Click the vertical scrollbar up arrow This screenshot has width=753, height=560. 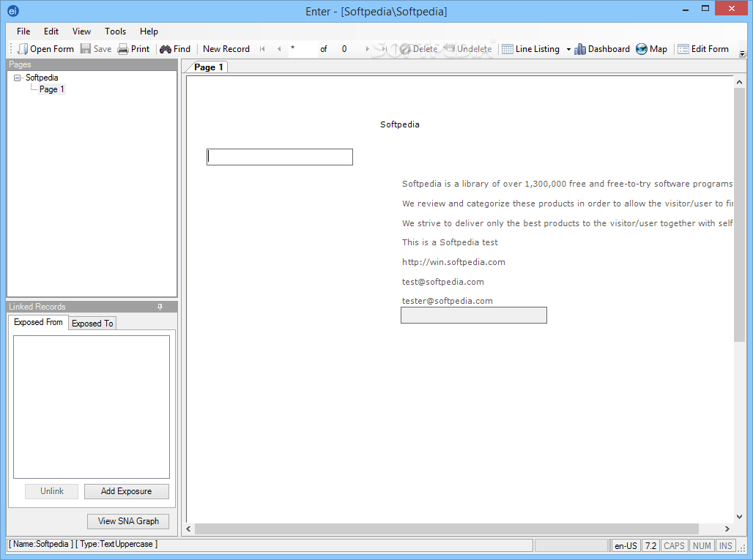tap(739, 82)
